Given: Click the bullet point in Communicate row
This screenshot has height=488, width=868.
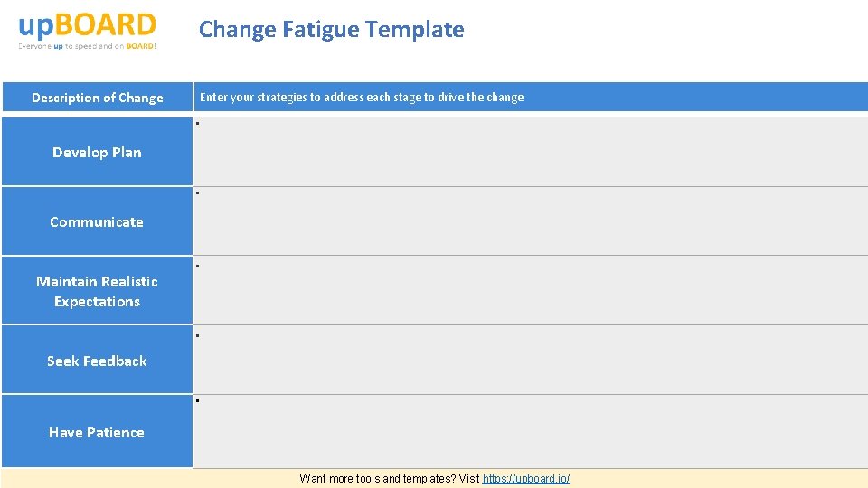Looking at the screenshot, I should tap(197, 194).
